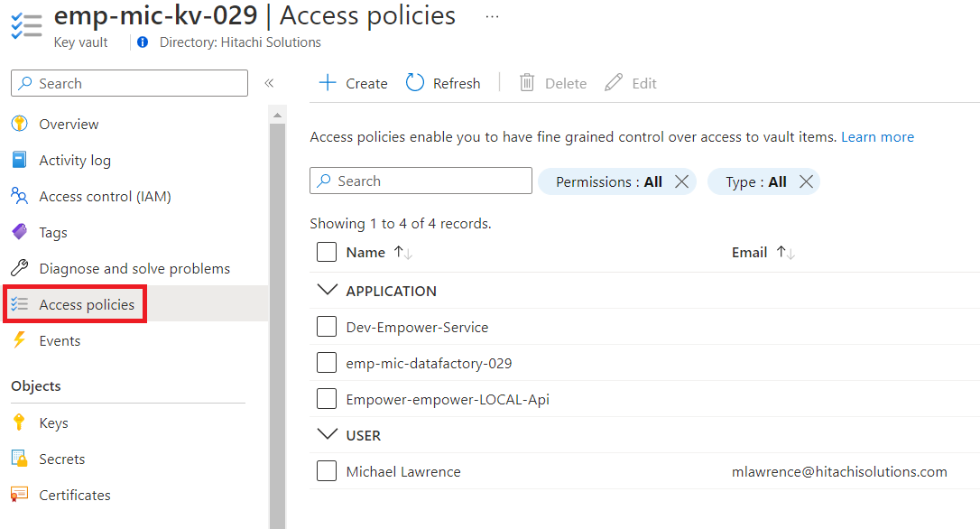Click the sidebar menu search field
The height and width of the screenshot is (529, 980).
pos(129,83)
